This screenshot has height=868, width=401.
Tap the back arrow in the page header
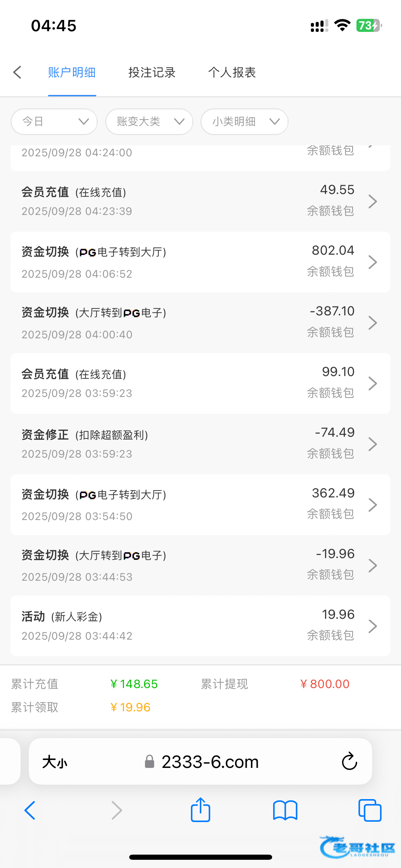(x=17, y=72)
